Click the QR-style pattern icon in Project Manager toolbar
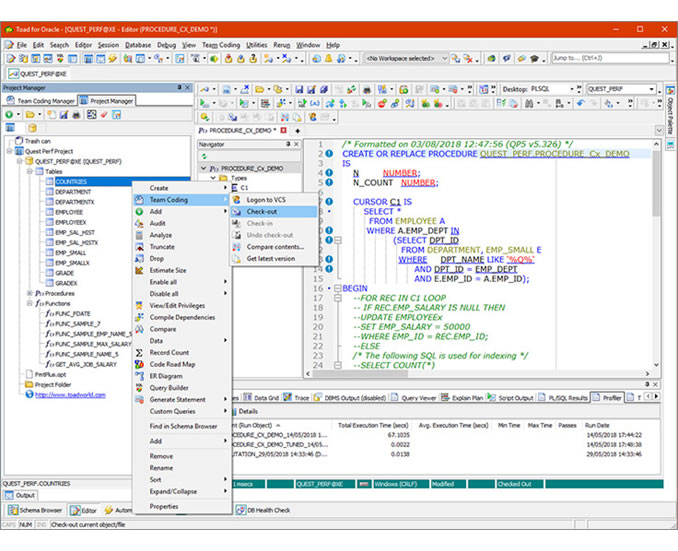 (x=91, y=115)
